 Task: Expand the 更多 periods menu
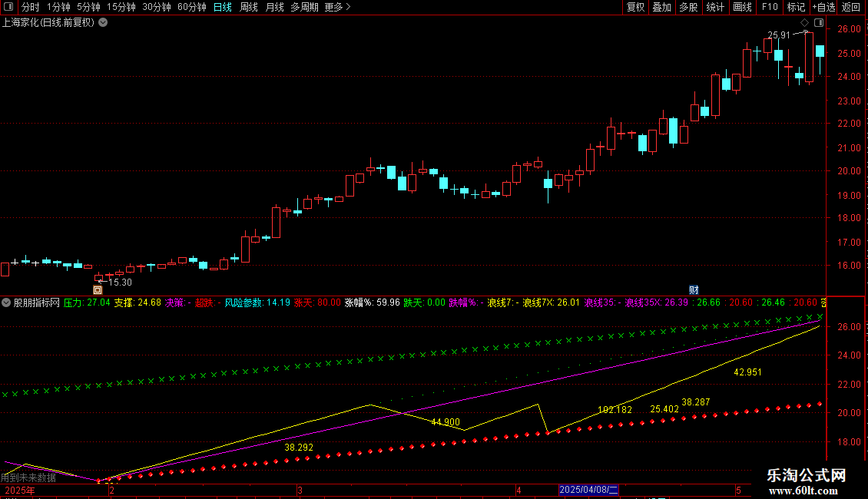point(337,7)
